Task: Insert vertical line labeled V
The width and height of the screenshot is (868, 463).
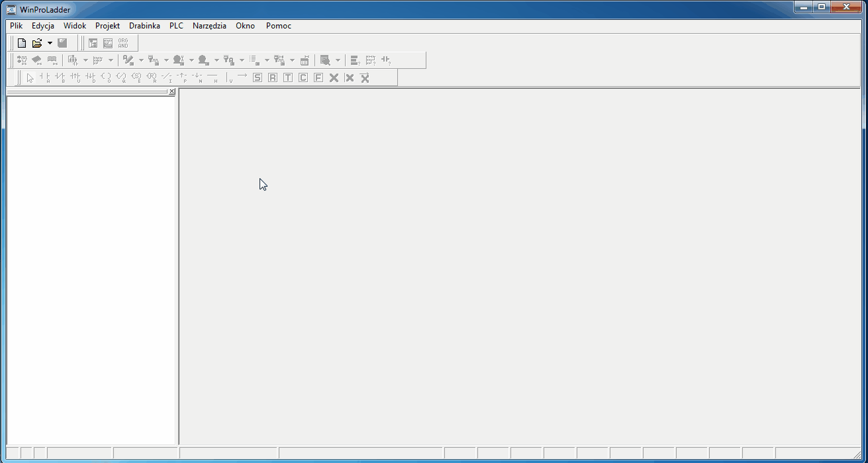Action: [229, 77]
